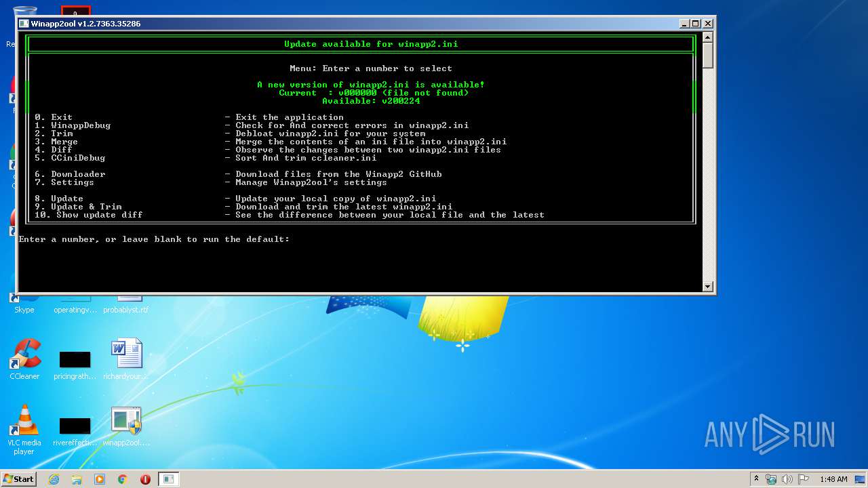The height and width of the screenshot is (488, 868).
Task: Launch Windows Media Player from the taskbar
Action: coord(100,479)
